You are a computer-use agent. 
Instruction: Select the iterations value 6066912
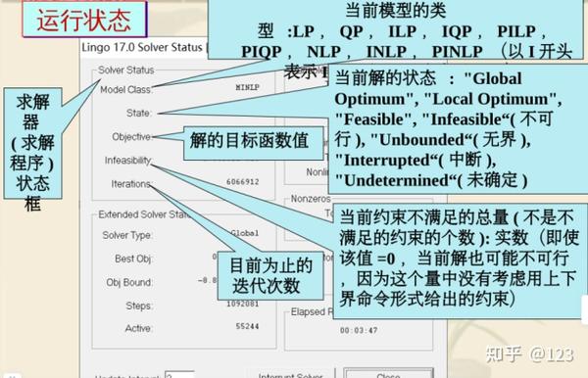[x=243, y=182]
